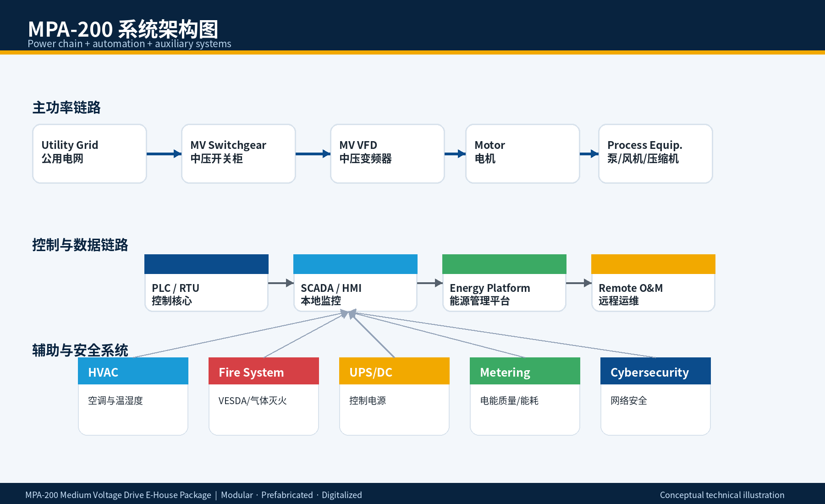
Task: Click the light blue bar above SCADA / HMI
Action: [355, 264]
